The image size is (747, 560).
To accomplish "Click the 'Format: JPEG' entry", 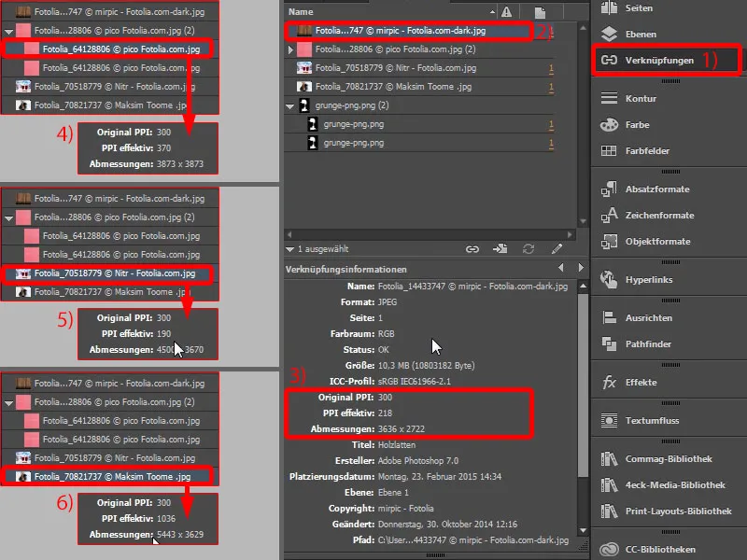I will click(369, 302).
